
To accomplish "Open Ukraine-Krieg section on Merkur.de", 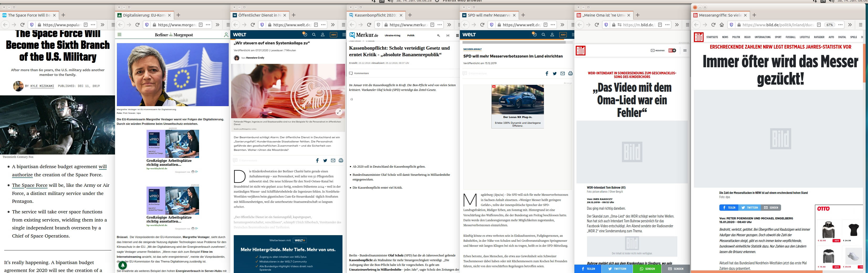I will point(393,35).
